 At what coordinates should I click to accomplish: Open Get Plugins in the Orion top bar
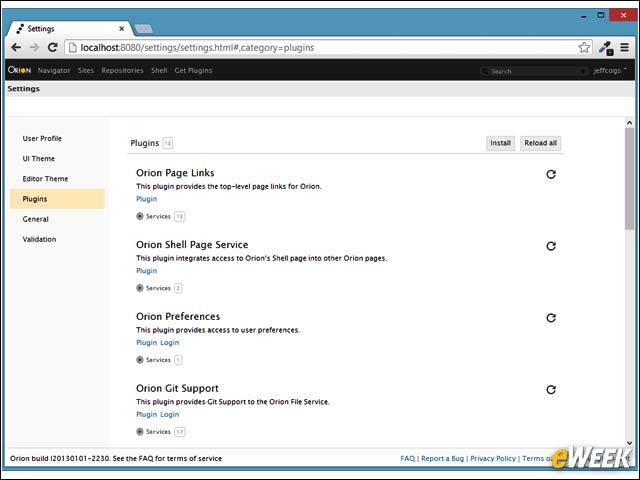(193, 71)
